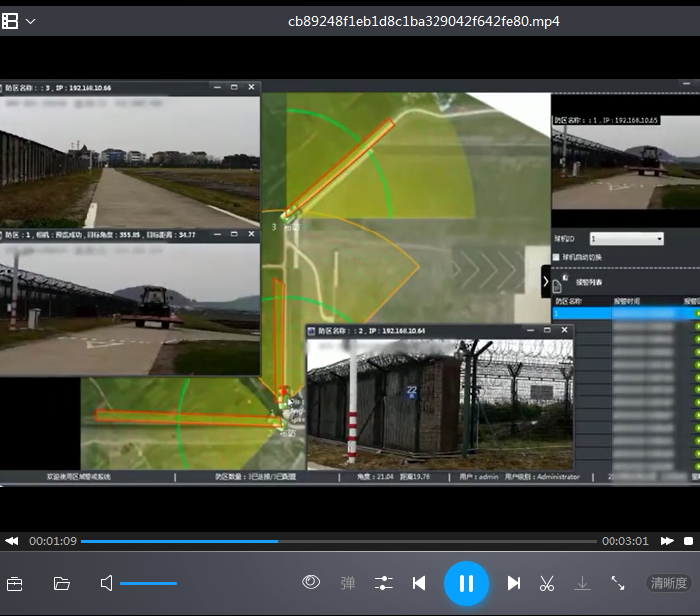Tick the checkbox under the ID combo box
Screen dimensions: 700x616
click(x=555, y=257)
